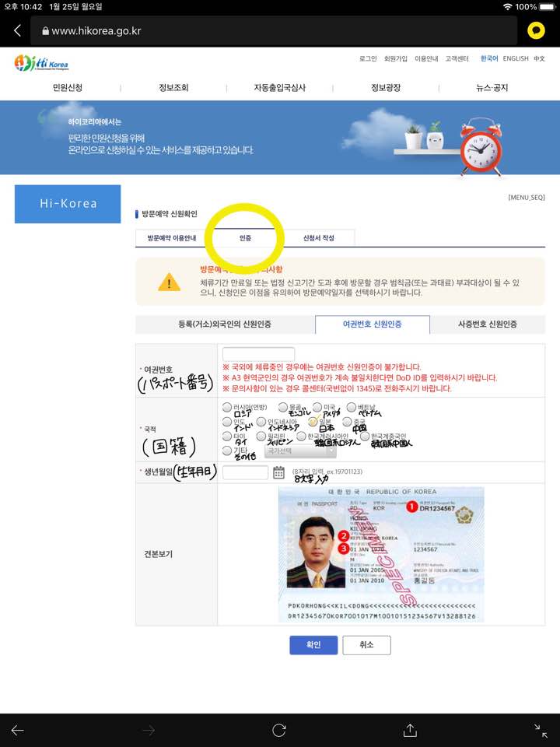Select 기타 nationality radio button
The width and height of the screenshot is (560, 747).
227,451
